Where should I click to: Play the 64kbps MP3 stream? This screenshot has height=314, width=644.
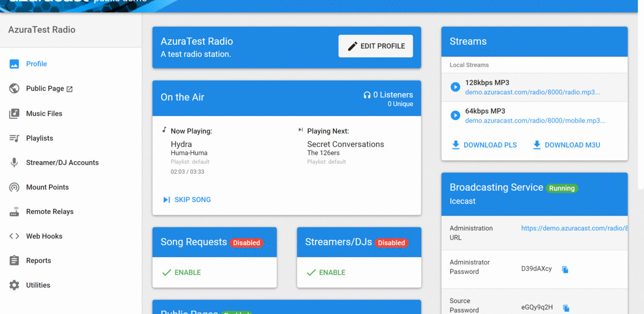455,115
